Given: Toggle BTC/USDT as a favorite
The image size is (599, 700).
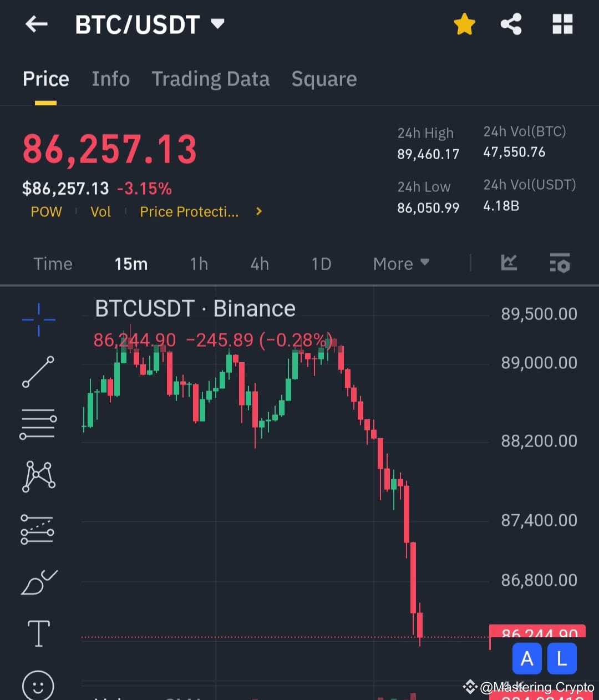Looking at the screenshot, I should (465, 24).
